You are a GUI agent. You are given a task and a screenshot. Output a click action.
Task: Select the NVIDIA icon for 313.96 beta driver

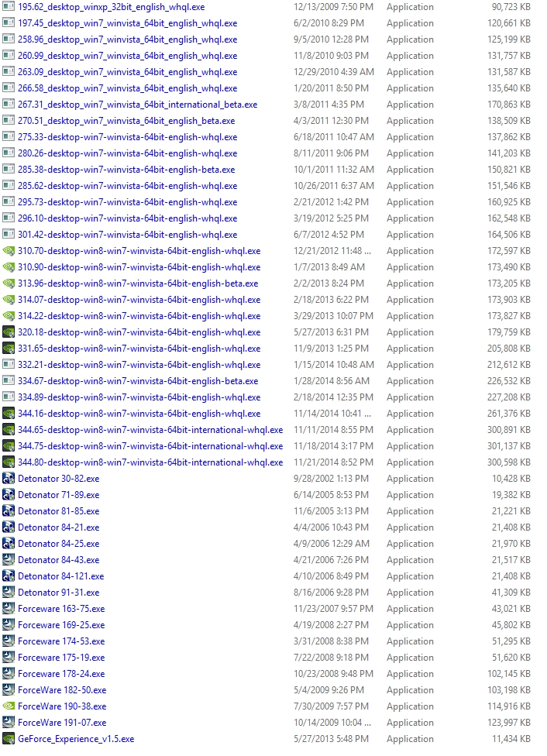click(x=9, y=283)
